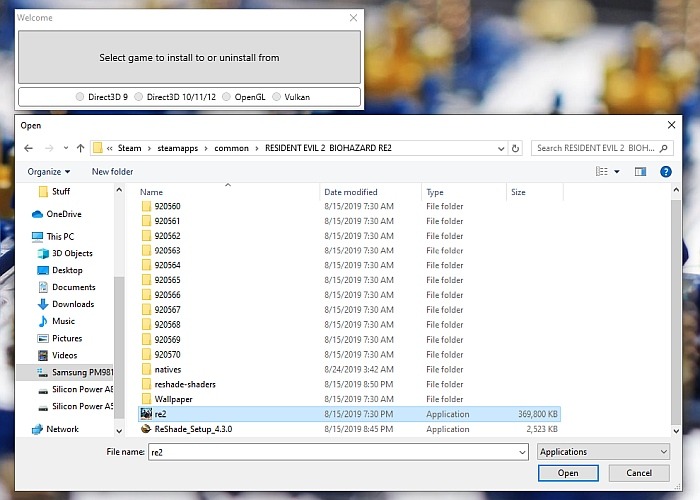Select the 920561 folder
Screen dimensions: 700x500
click(x=167, y=221)
